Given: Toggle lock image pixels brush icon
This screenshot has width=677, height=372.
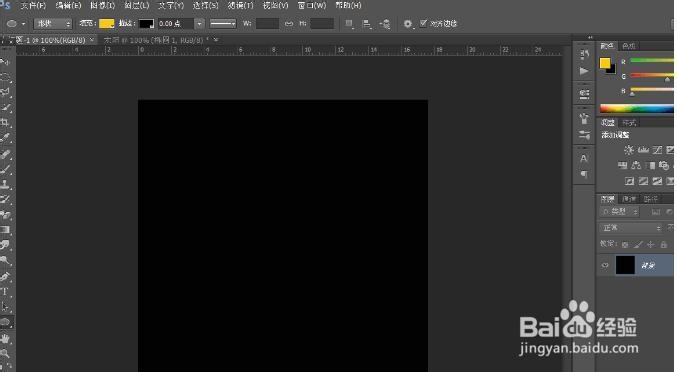Looking at the screenshot, I should click(x=638, y=245).
